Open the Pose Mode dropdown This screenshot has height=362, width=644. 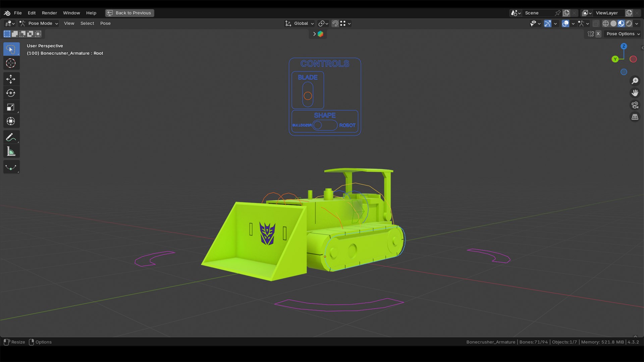39,23
